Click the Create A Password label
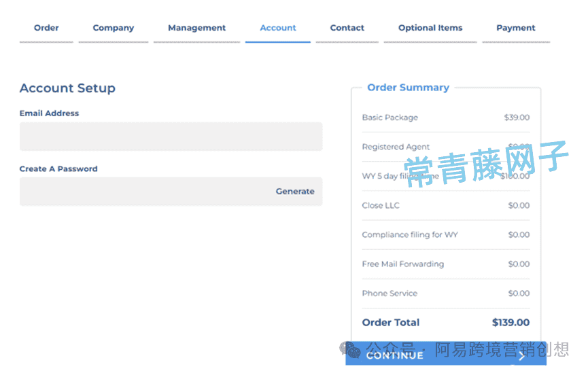The height and width of the screenshot is (373, 588). (58, 169)
